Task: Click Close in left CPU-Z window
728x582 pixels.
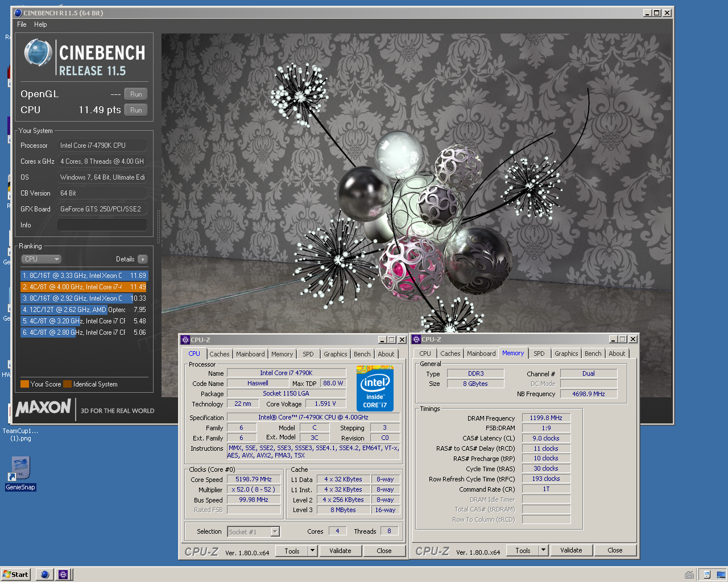Action: pos(384,551)
